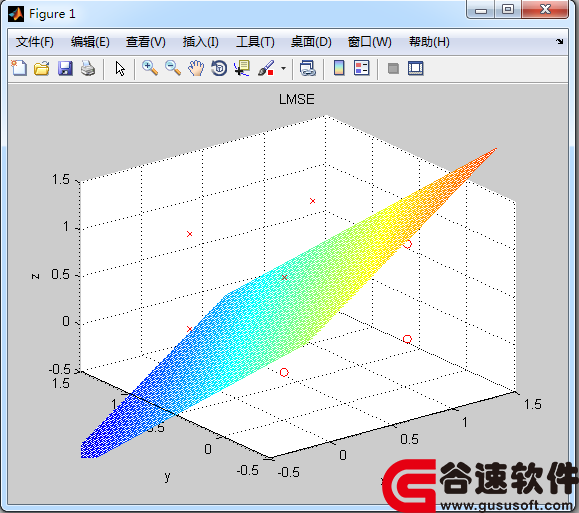Open the 查看(V) menu
Viewport: 579px width, 513px height.
[x=145, y=42]
